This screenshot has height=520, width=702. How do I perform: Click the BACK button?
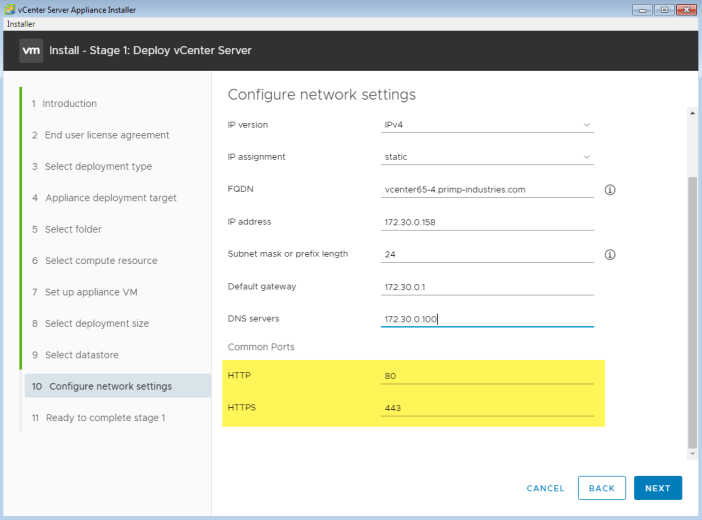click(602, 488)
